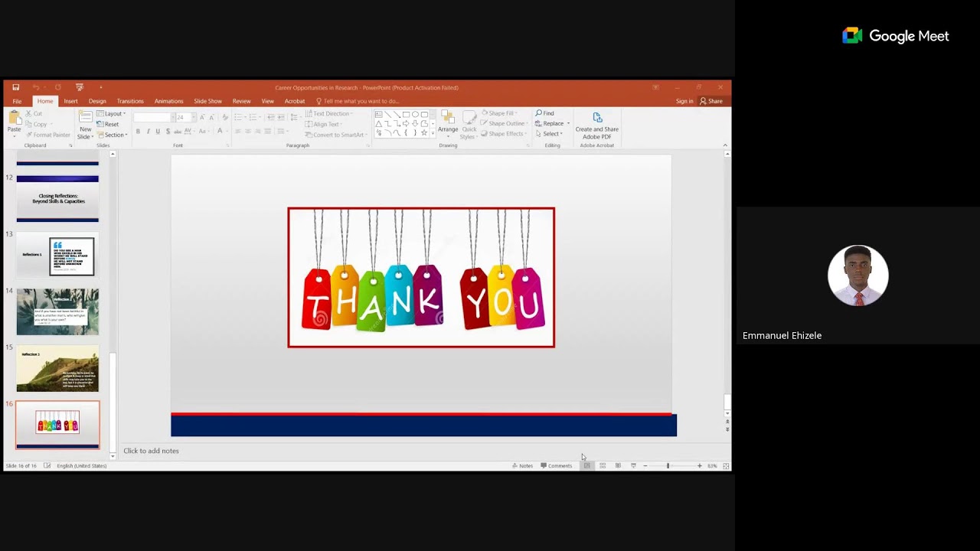Click the Share button
The height and width of the screenshot is (551, 980).
coord(711,101)
